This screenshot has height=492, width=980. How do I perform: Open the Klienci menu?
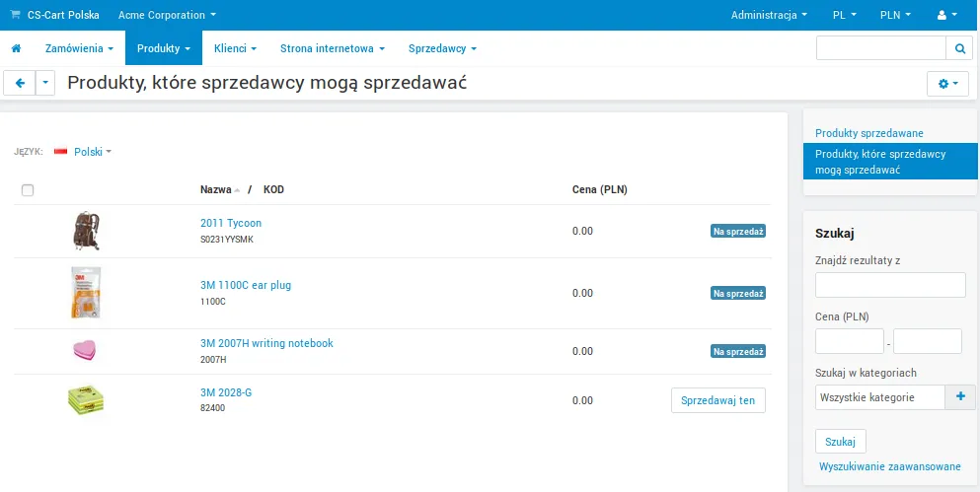(235, 48)
